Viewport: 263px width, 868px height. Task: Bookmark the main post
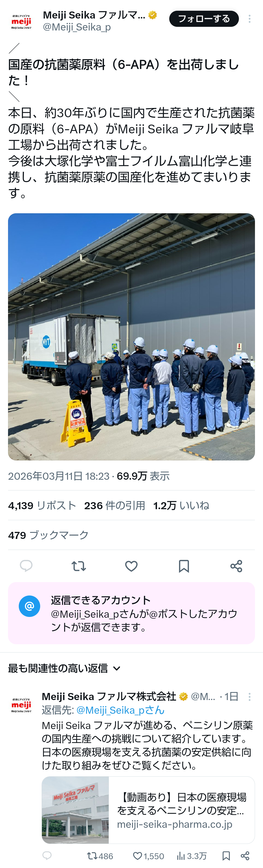click(184, 566)
